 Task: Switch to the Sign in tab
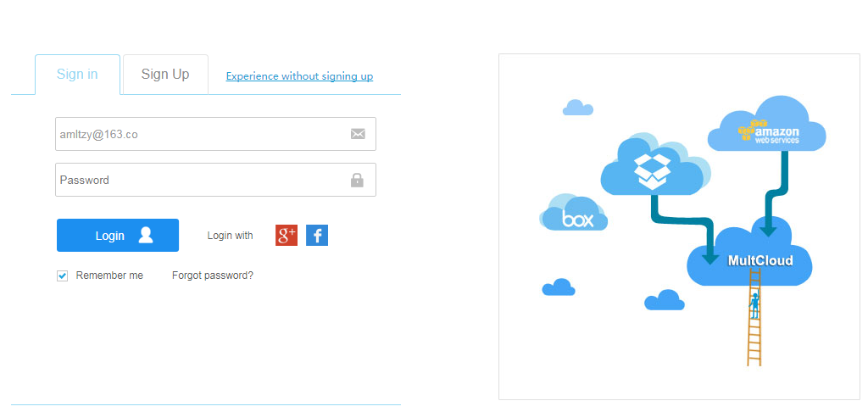tap(77, 75)
